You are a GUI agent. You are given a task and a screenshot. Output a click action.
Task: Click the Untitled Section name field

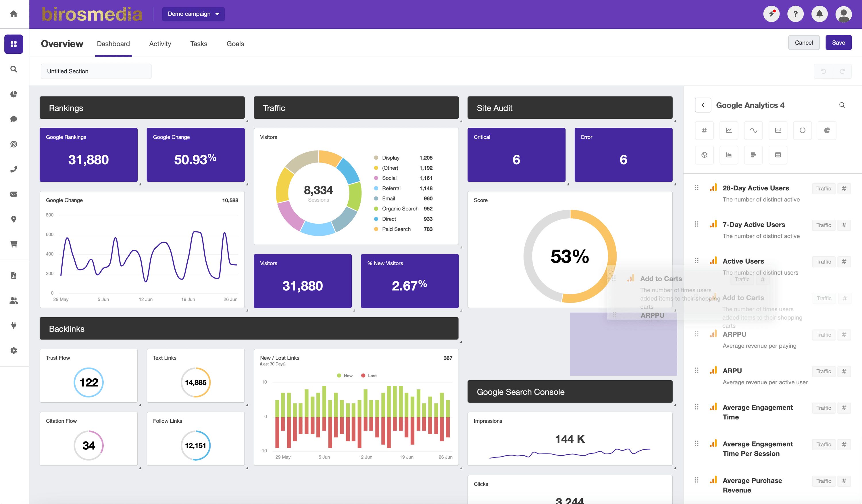96,72
